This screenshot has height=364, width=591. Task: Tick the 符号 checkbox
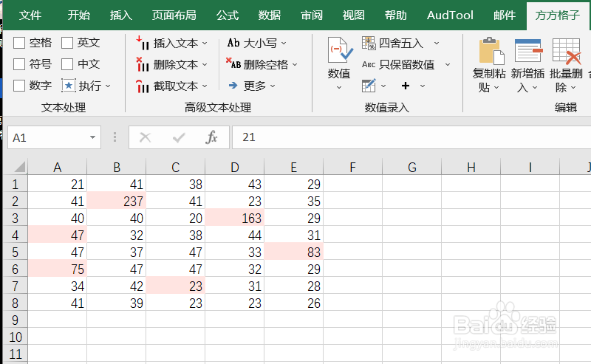pyautogui.click(x=19, y=64)
